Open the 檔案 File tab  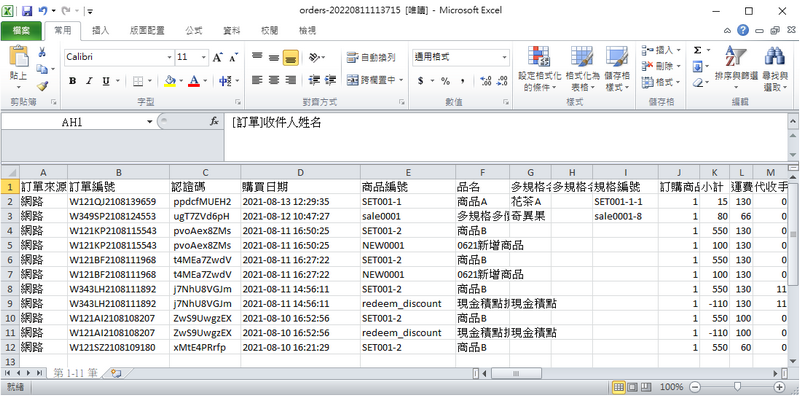pos(21,31)
